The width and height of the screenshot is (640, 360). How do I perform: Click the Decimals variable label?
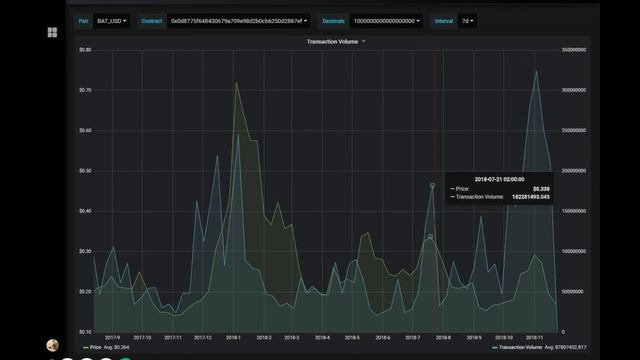click(x=333, y=21)
